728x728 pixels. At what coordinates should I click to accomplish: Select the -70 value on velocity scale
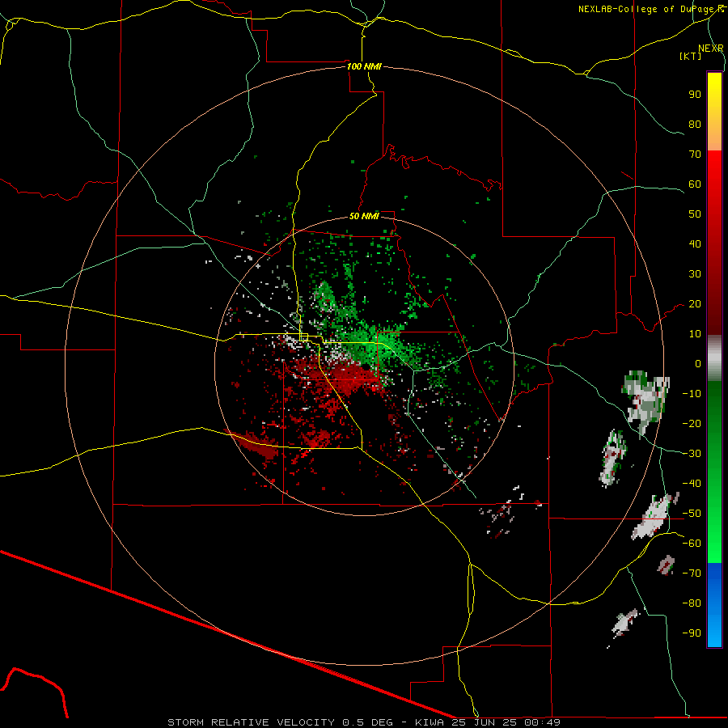coord(692,574)
